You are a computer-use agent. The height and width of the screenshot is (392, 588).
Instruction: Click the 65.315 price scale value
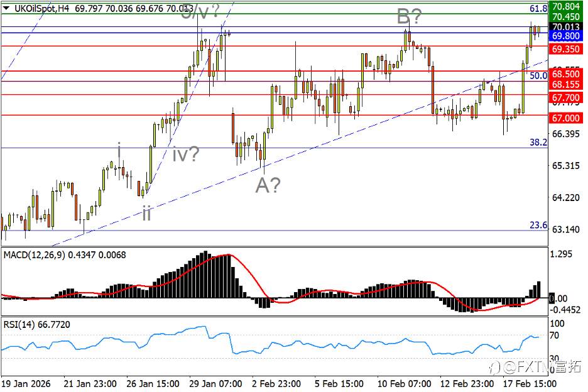tap(566, 166)
